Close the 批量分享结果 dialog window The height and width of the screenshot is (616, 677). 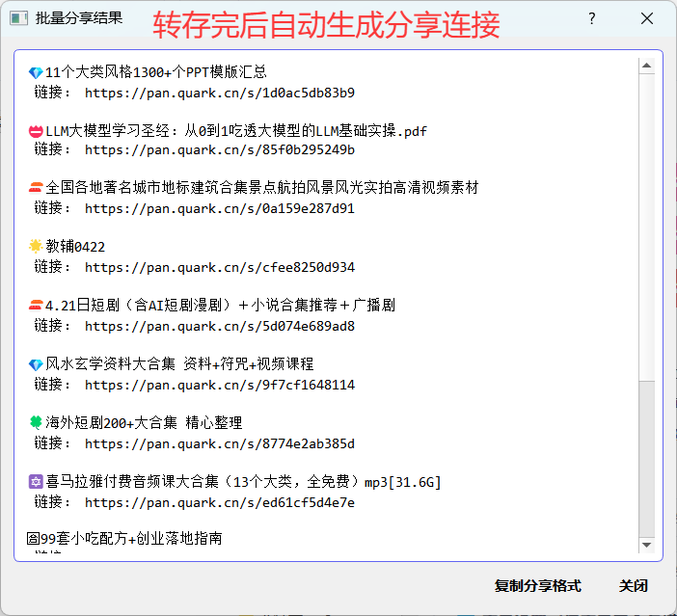[x=647, y=18]
